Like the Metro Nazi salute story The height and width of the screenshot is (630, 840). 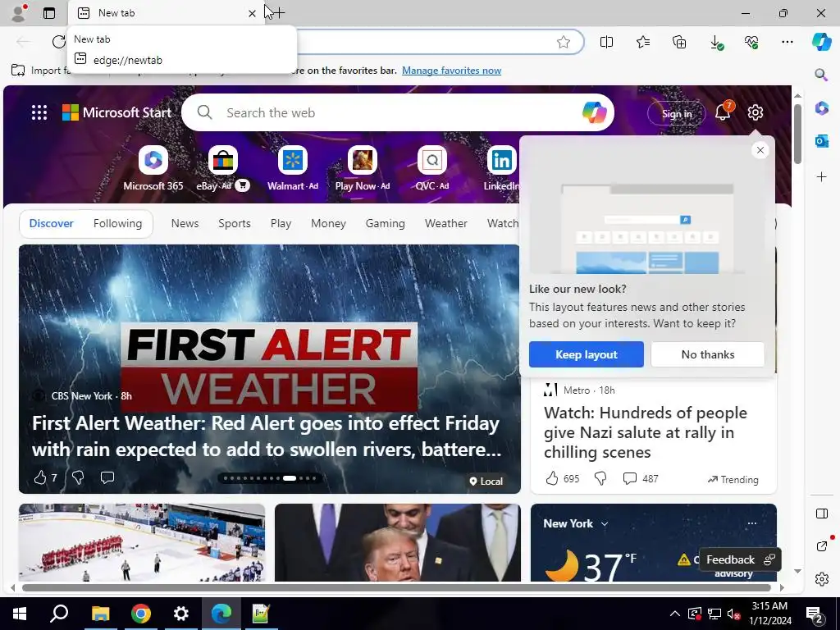point(552,478)
